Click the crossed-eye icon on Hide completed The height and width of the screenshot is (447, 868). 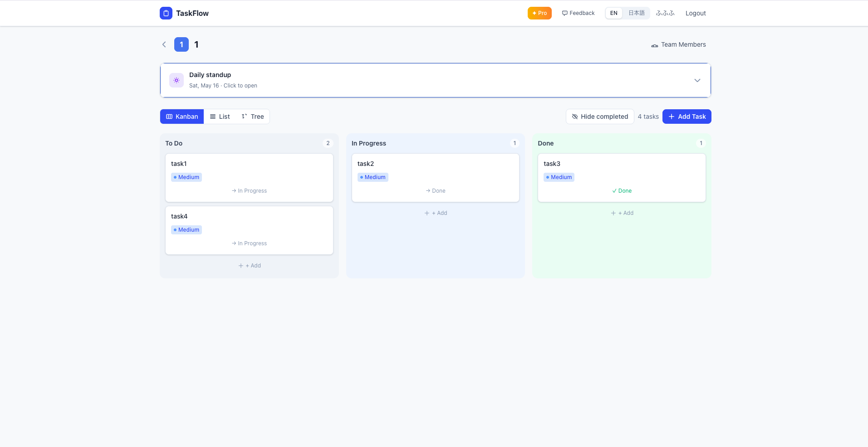coord(575,117)
